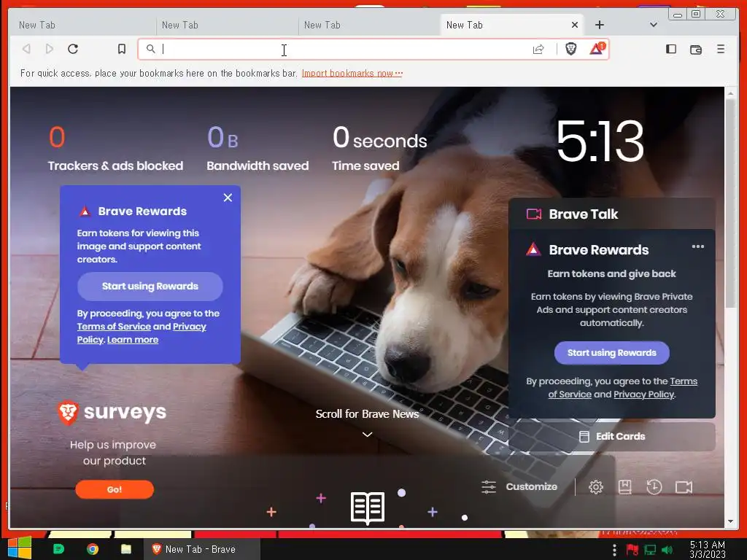The height and width of the screenshot is (560, 747).
Task: Open the green app in taskbar
Action: click(x=58, y=549)
